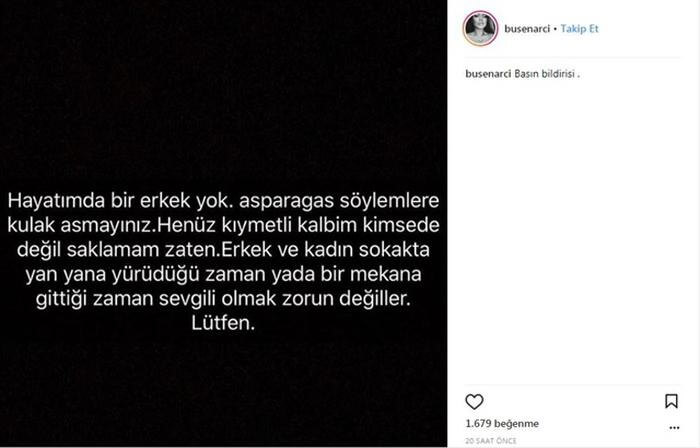Click busenarci username in the caption
Viewport: 700px width, 448px height.
tap(488, 74)
